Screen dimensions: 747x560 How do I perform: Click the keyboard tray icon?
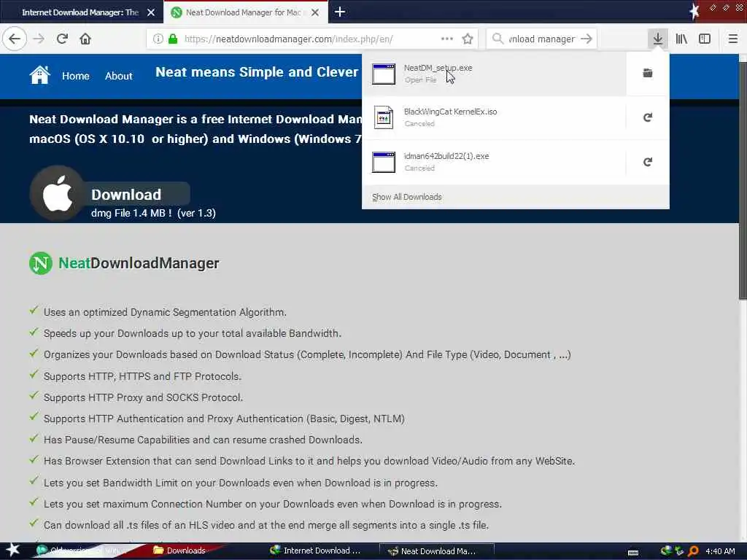pyautogui.click(x=633, y=553)
